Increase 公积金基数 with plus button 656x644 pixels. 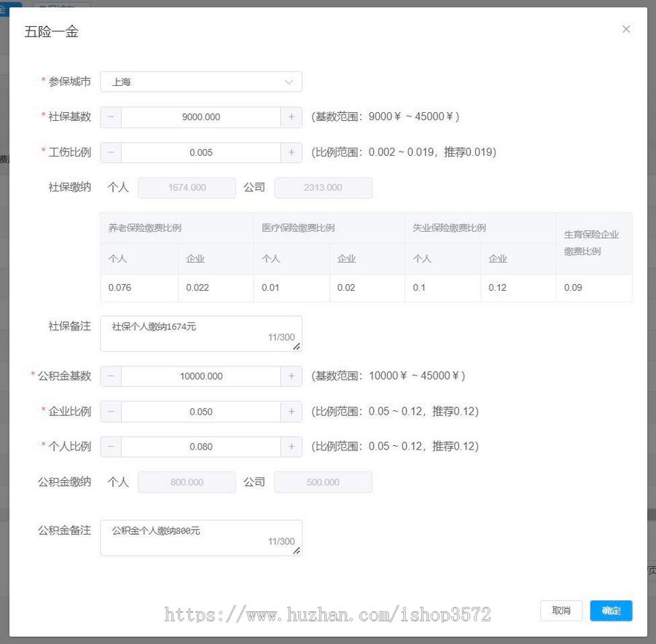pos(291,377)
